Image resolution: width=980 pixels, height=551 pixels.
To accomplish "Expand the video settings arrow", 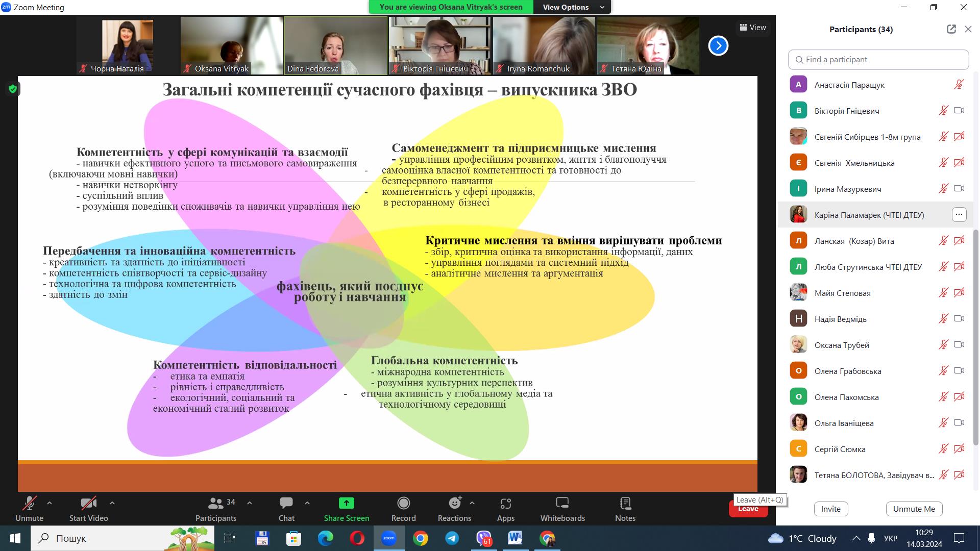I will coord(112,503).
